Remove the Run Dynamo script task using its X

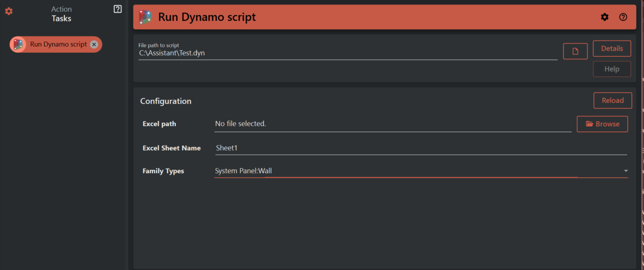[x=94, y=45]
